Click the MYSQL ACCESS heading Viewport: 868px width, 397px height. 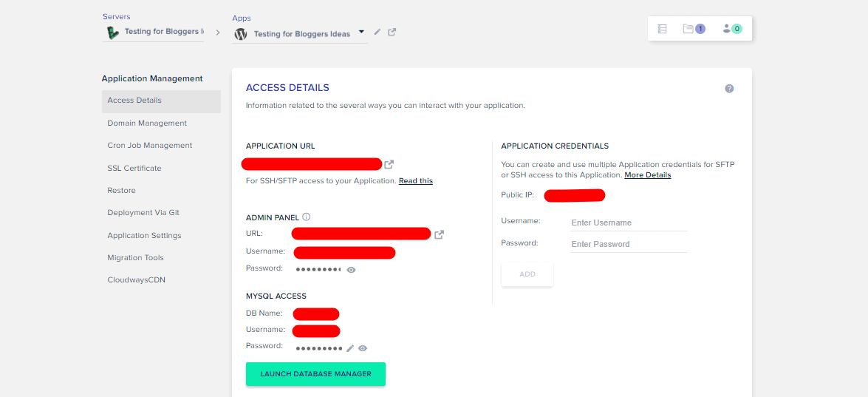pyautogui.click(x=276, y=296)
